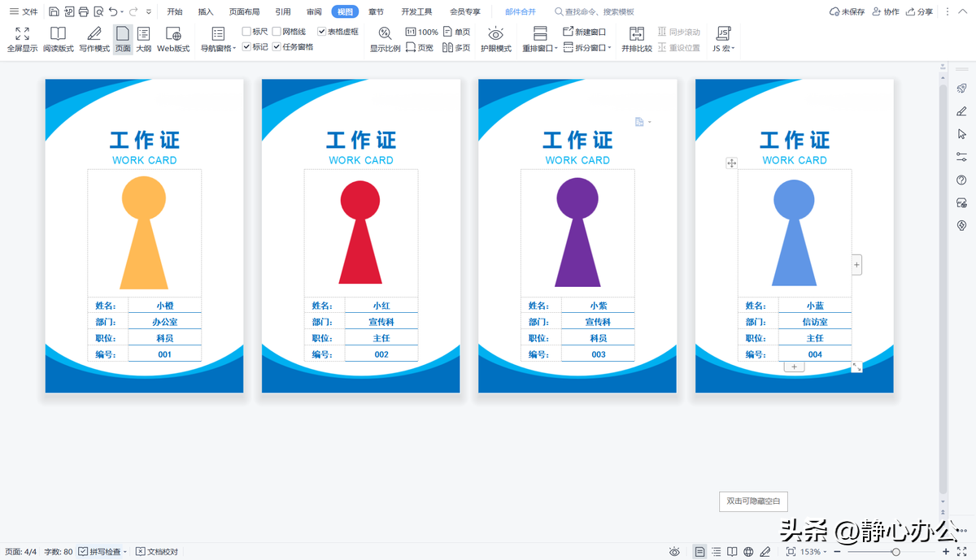Click 文档校对 document proofreading in status bar

tap(157, 552)
